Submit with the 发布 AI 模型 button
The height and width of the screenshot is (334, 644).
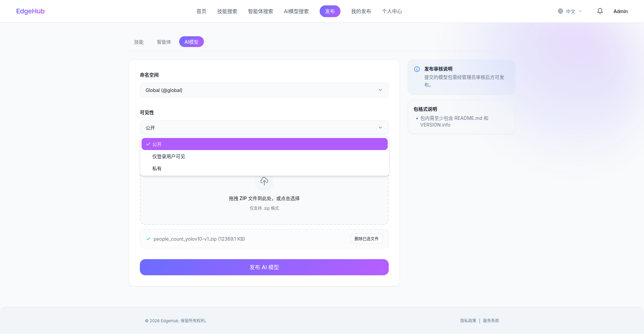point(264,267)
